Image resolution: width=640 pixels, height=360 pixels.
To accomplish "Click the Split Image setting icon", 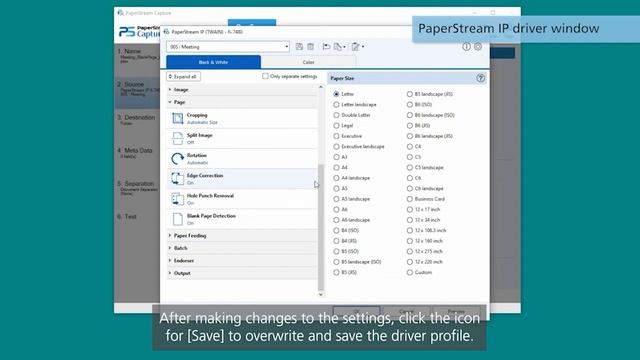I will coord(178,138).
